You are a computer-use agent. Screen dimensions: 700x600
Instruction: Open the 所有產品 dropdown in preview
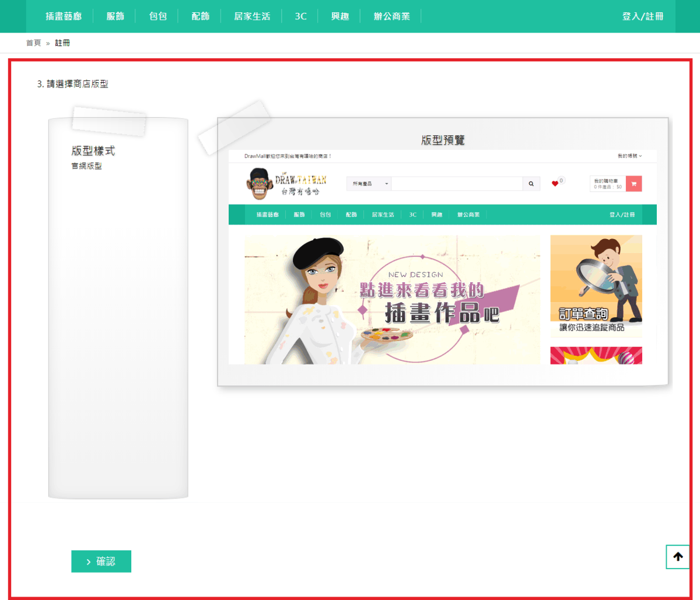369,184
